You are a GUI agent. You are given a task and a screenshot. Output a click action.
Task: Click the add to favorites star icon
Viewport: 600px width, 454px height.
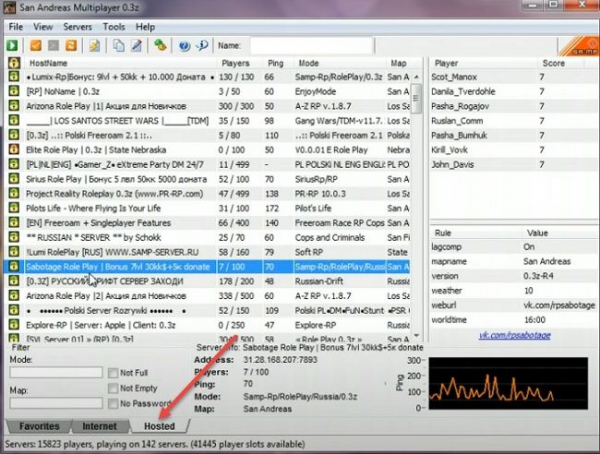[x=95, y=46]
